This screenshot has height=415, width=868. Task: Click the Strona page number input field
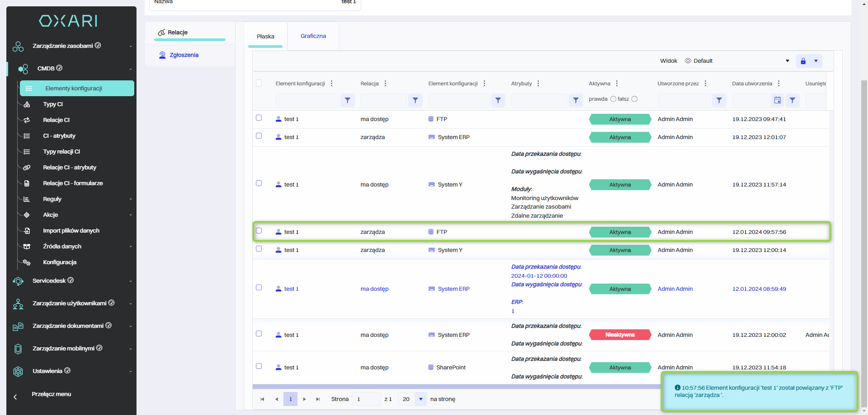365,399
